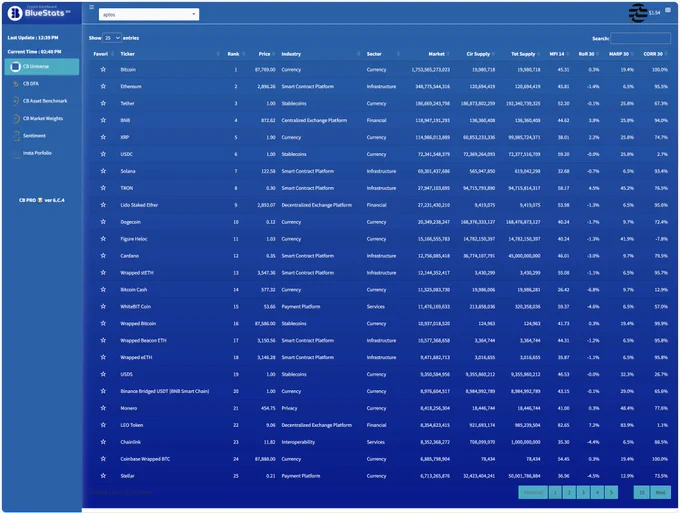680x513 pixels.
Task: Toggle the TRON favorite star
Action: pos(103,188)
